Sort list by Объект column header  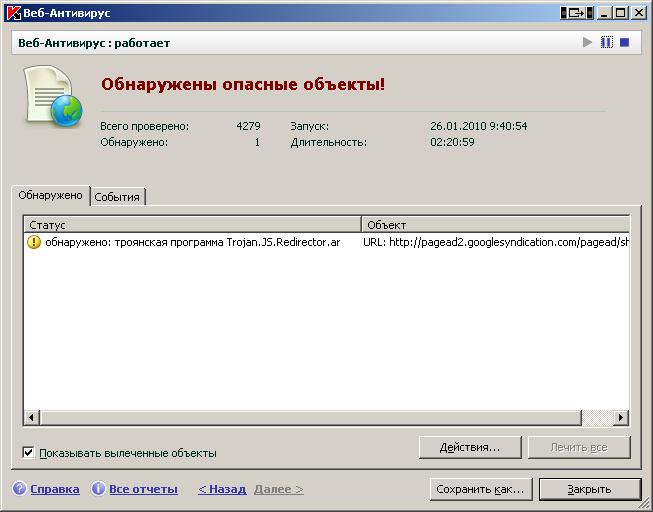click(x=494, y=225)
